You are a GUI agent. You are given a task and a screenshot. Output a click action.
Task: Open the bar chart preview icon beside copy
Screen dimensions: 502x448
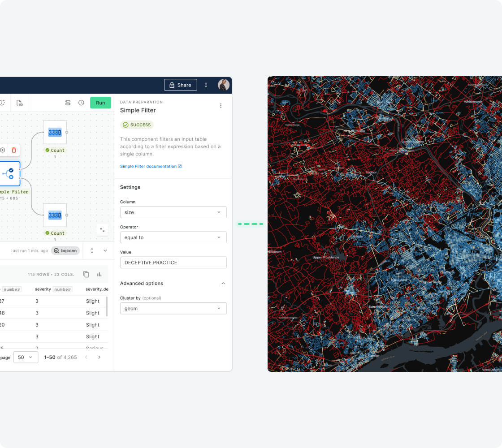pos(100,274)
